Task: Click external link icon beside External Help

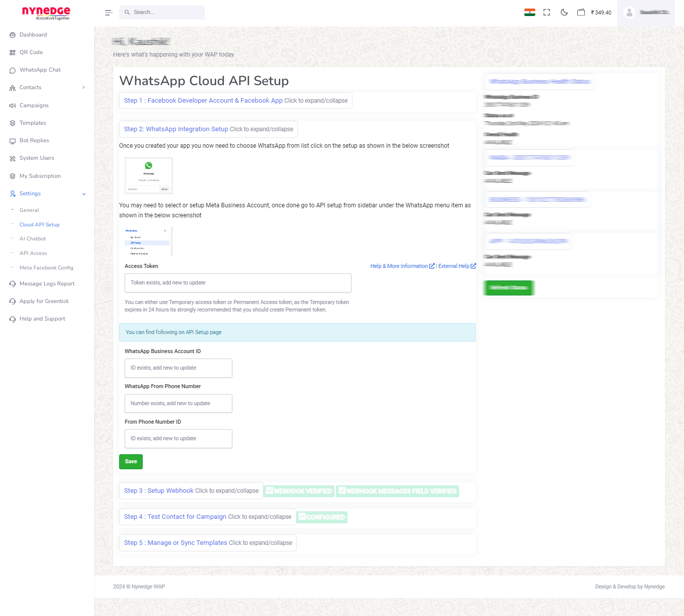Action: (x=473, y=266)
